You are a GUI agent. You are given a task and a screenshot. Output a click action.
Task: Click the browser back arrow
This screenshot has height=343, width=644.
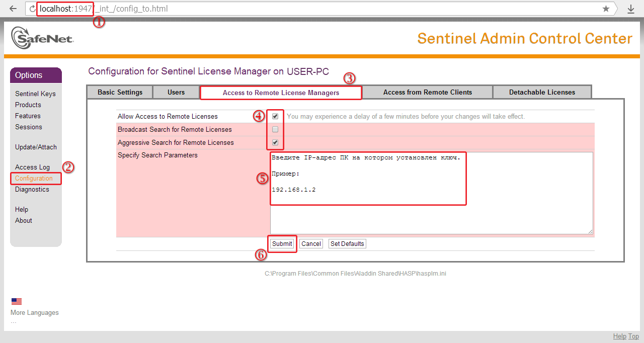(x=13, y=9)
